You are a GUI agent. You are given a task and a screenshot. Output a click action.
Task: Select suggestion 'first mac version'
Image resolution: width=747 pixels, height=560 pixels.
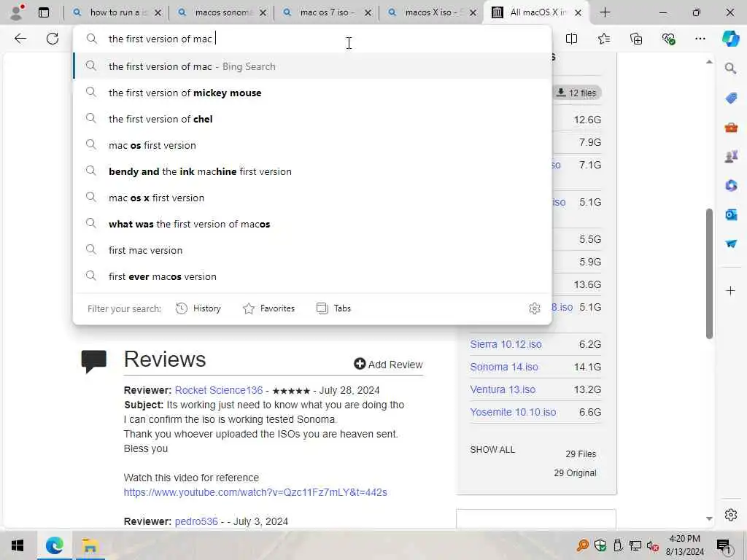312,250
